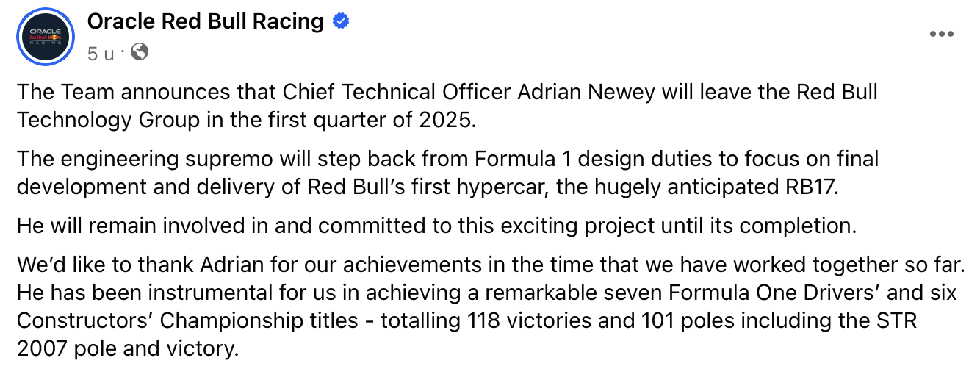
Task: Click the sentence about remaining involved until completion
Action: tap(436, 226)
